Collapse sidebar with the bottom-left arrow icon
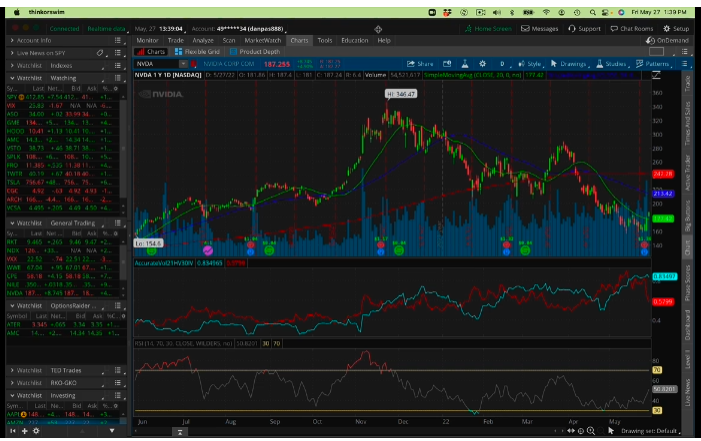Screen dimensions: 701x441 (x=13, y=431)
